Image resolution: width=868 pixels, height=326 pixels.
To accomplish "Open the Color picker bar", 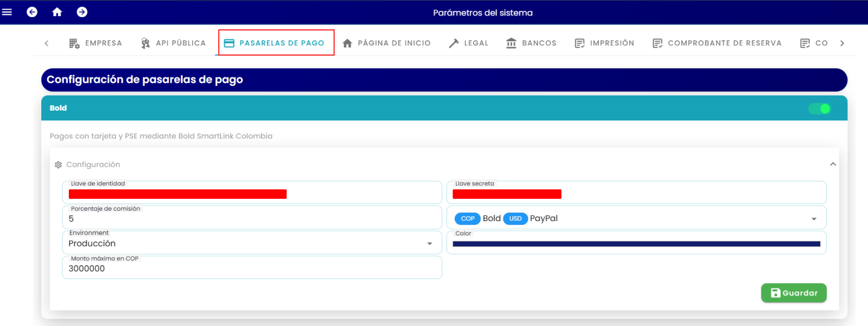I will pyautogui.click(x=637, y=244).
